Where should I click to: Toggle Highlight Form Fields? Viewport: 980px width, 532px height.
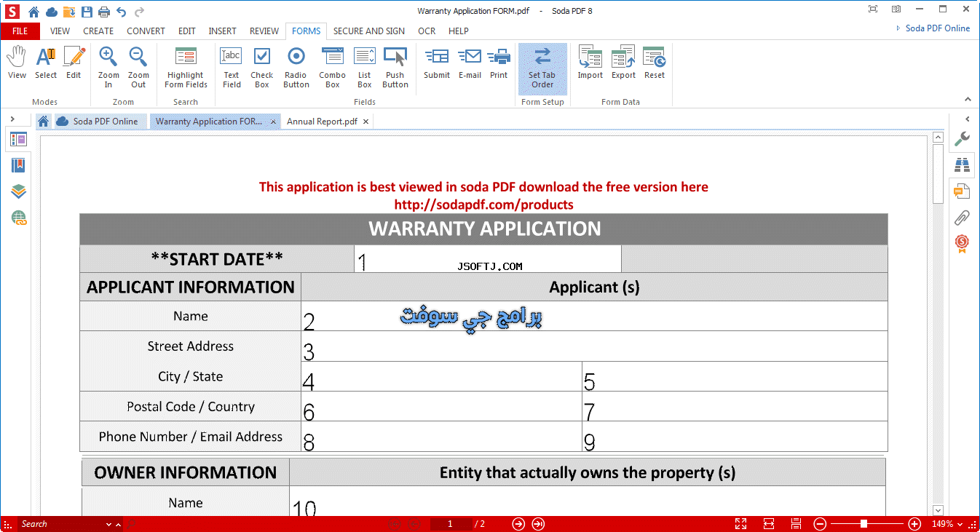[186, 67]
